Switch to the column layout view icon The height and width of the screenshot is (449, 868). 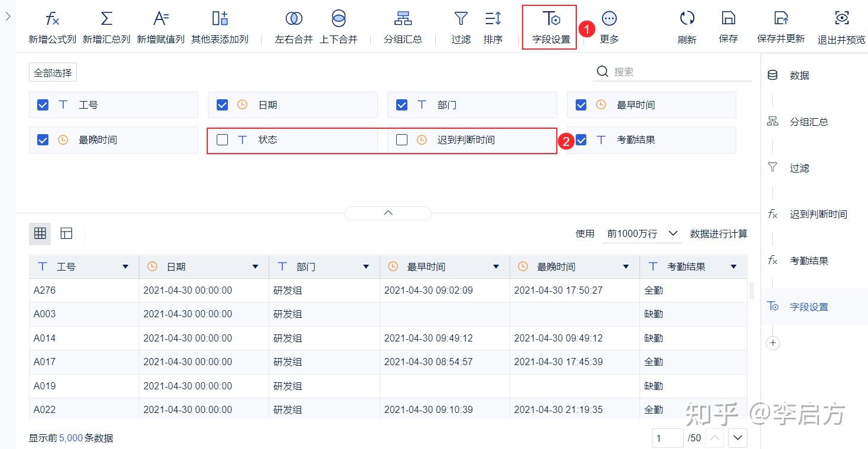pos(66,233)
